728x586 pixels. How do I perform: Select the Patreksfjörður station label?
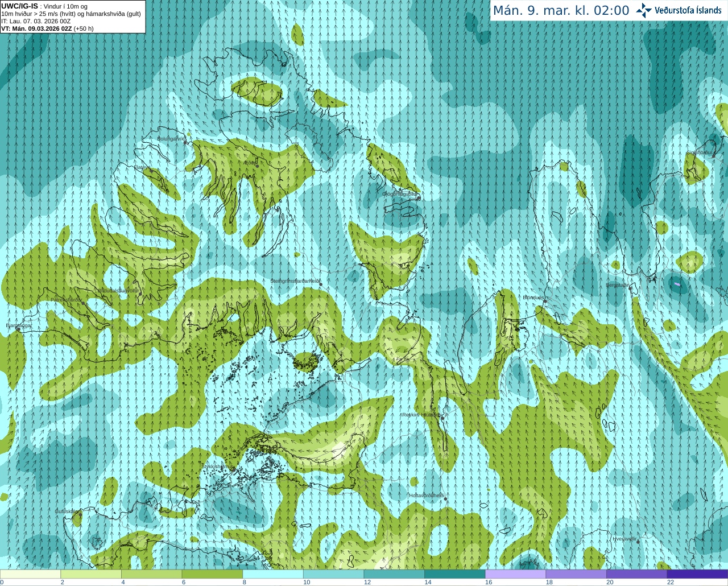tap(66, 300)
